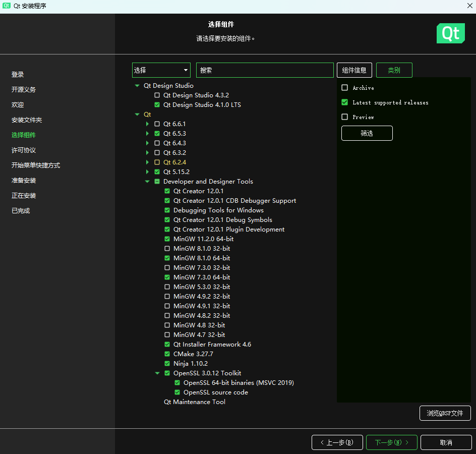The height and width of the screenshot is (454, 476).
Task: Uncheck CMake 3.27.7 component
Action: coord(167,354)
